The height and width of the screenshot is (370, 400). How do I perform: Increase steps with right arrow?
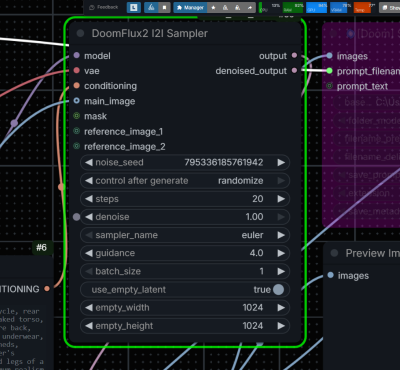281,199
